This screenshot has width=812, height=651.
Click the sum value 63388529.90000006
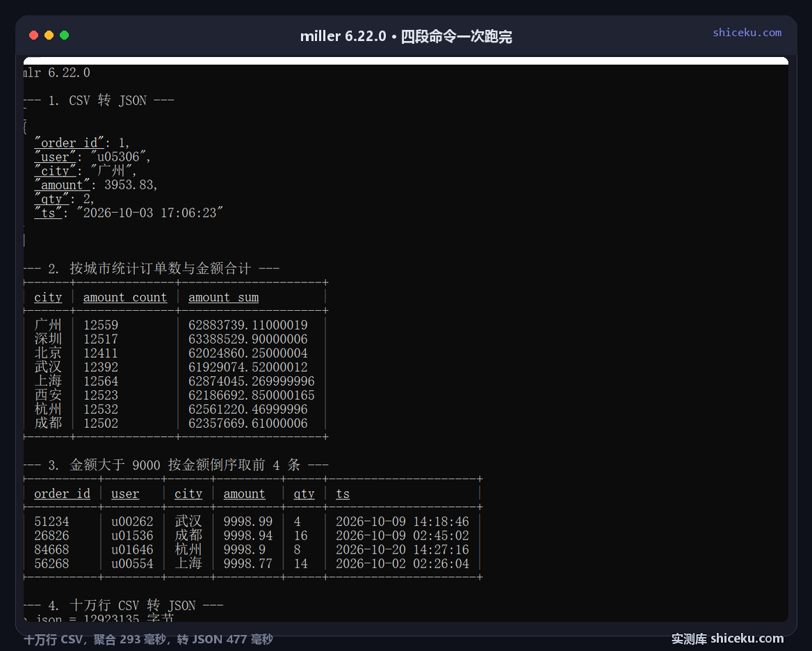tap(247, 339)
